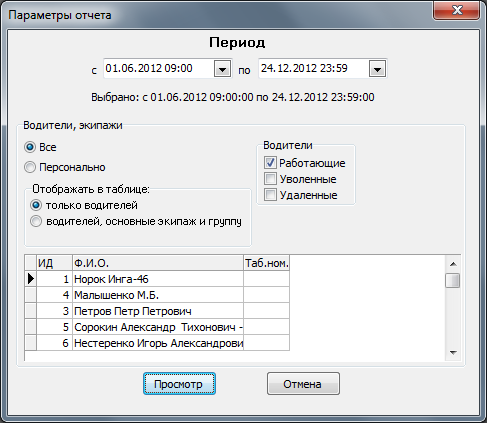Close the 'Параметры отчета' dialog
Image resolution: width=487 pixels, height=423 pixels.
[457, 11]
